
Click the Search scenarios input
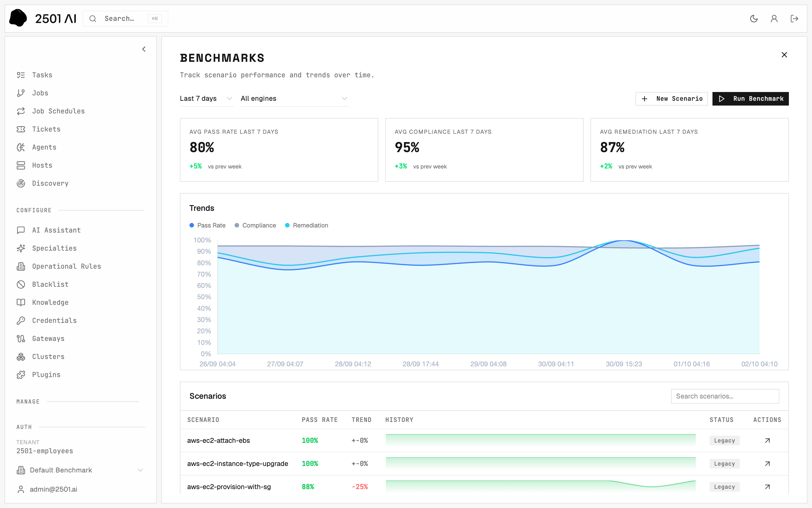(725, 396)
